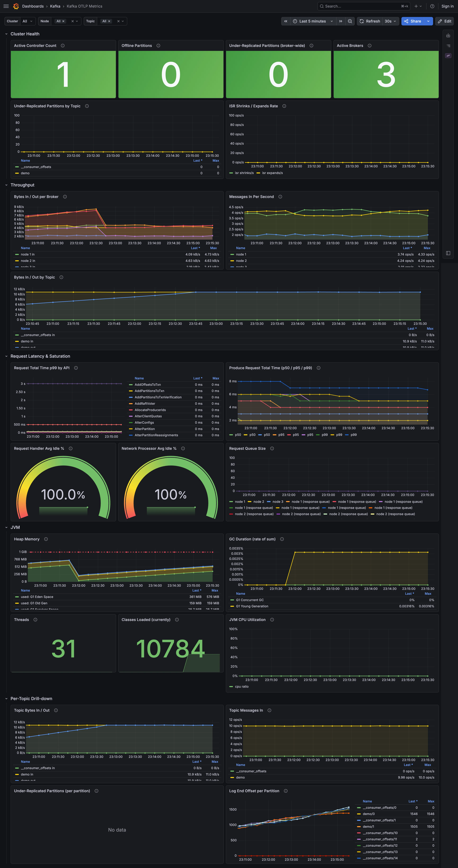This screenshot has width=458, height=868.
Task: Click the purple highlighted icon in right sidebar
Action: pos(448,56)
